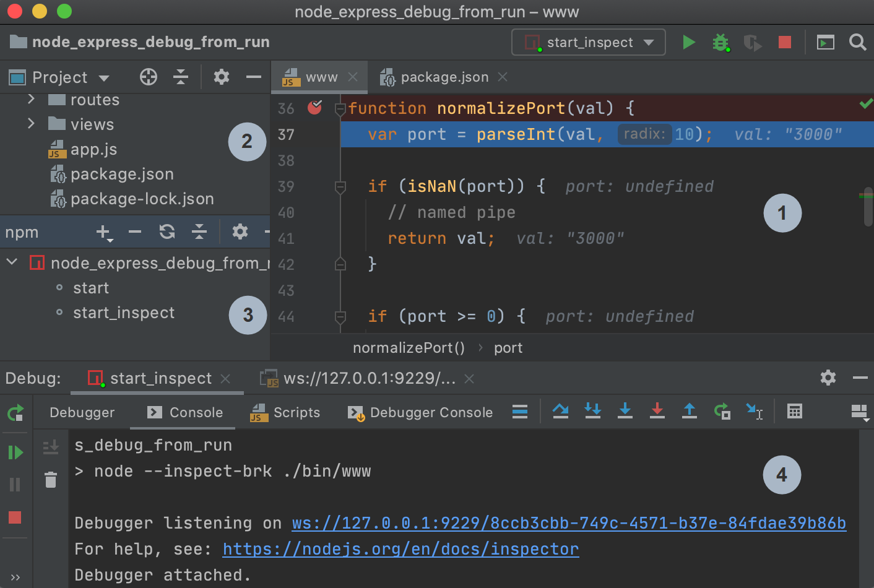Toggle breakpoint on line 36

pos(315,108)
